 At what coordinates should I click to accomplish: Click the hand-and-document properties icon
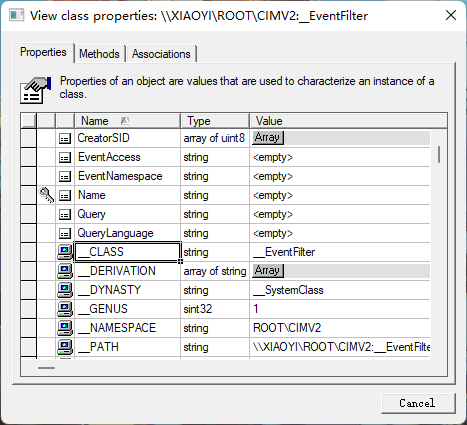[x=35, y=90]
